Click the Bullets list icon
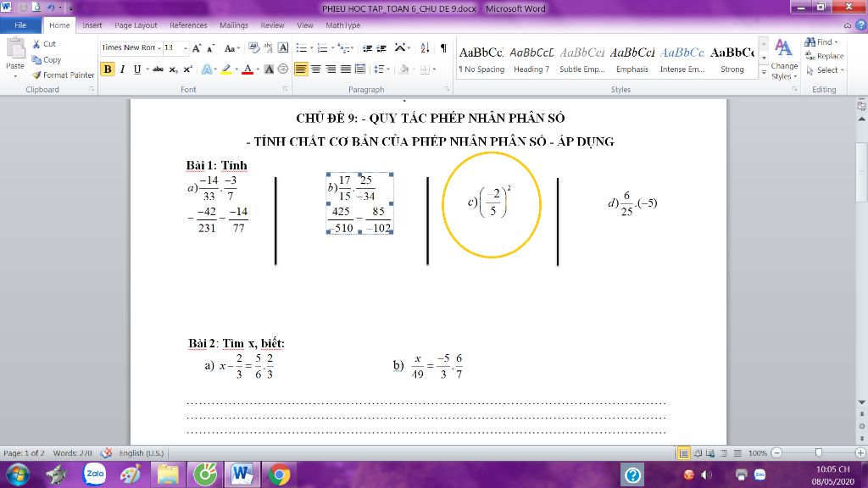Viewport: 868px width, 488px height. (x=301, y=48)
